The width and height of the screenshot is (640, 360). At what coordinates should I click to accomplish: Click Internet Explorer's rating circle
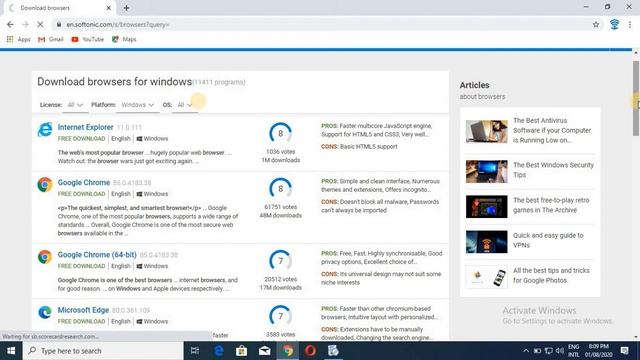280,133
